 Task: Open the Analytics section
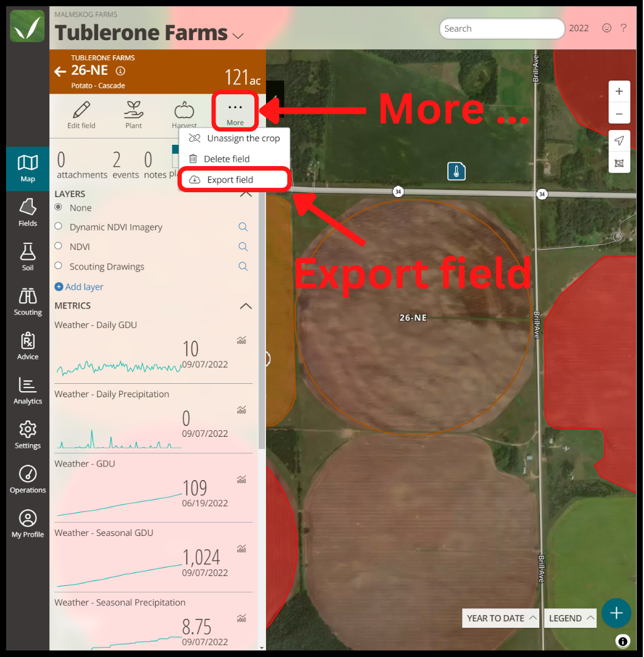coord(27,391)
